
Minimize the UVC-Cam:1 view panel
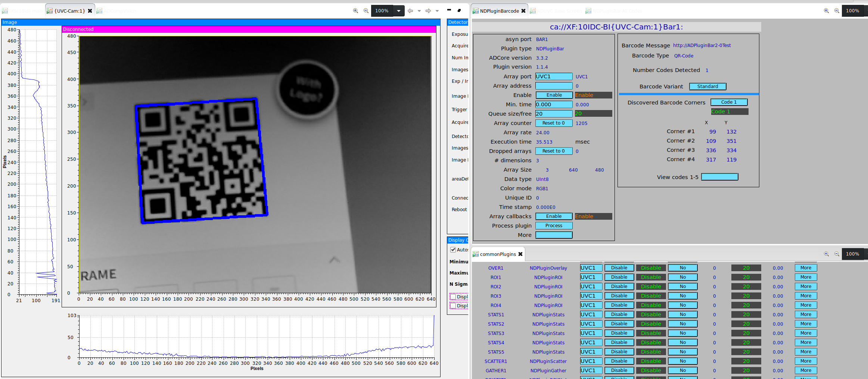point(449,10)
